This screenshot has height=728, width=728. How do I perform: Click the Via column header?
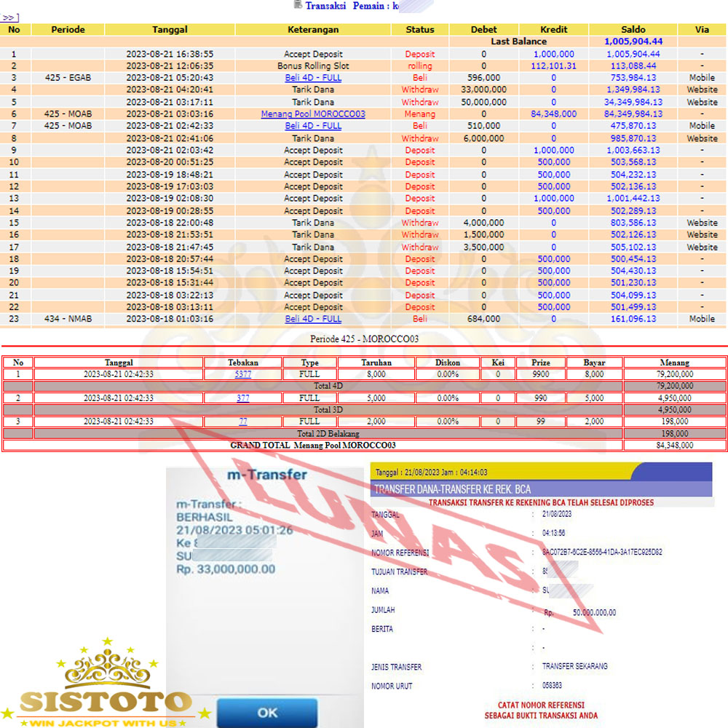tap(702, 30)
